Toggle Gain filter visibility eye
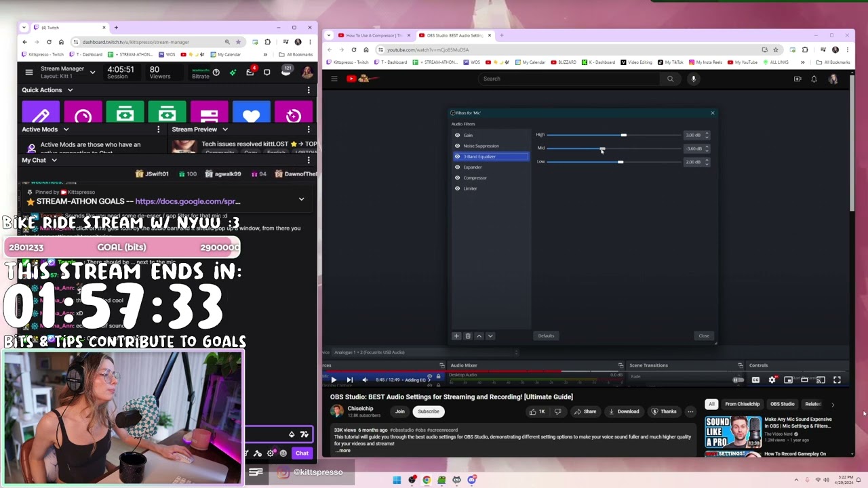The width and height of the screenshot is (868, 488). tap(457, 135)
